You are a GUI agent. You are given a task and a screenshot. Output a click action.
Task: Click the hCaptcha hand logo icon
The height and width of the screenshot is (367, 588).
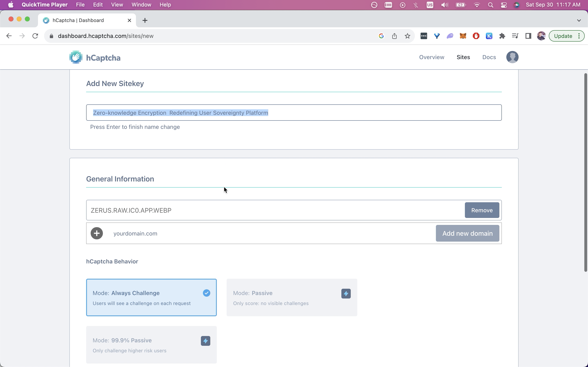76,57
